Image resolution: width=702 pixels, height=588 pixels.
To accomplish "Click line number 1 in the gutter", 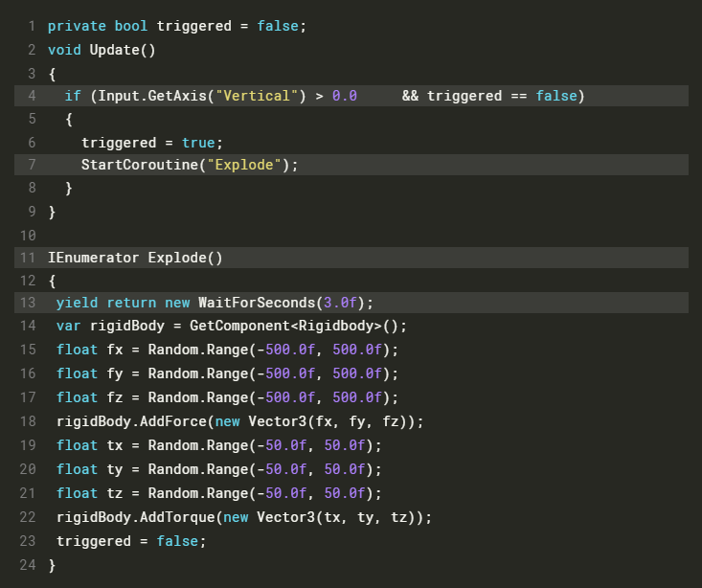I will point(32,26).
